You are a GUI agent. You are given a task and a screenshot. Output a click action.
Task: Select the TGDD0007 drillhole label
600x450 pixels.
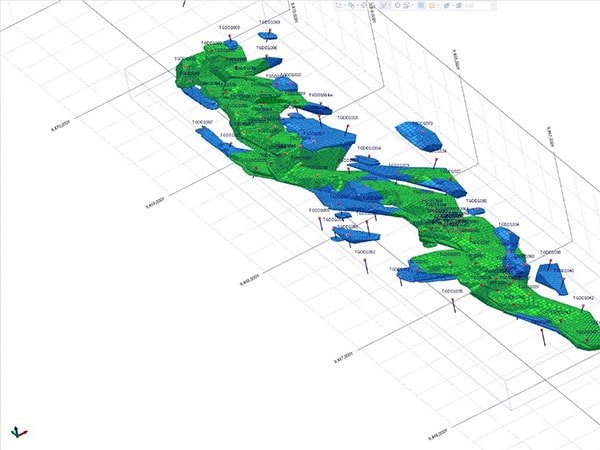pos(204,122)
